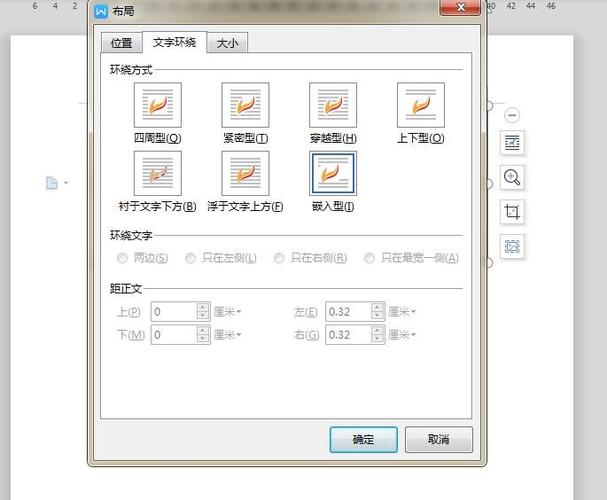This screenshot has width=607, height=500.
Task: Click the 左(E) 0.32 input field
Action: pos(349,312)
